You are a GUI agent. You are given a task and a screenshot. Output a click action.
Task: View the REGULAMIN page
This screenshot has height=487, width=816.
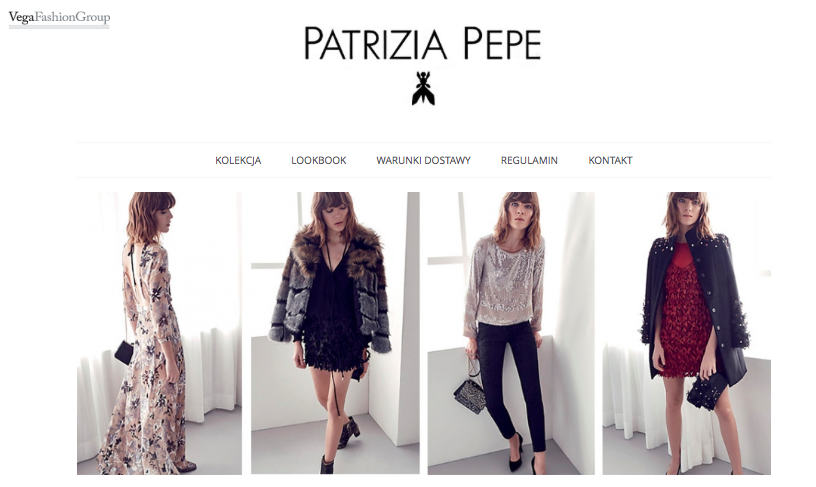point(529,160)
